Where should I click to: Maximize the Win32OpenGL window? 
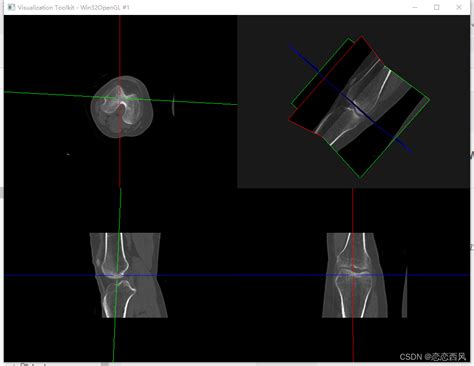(x=437, y=7)
